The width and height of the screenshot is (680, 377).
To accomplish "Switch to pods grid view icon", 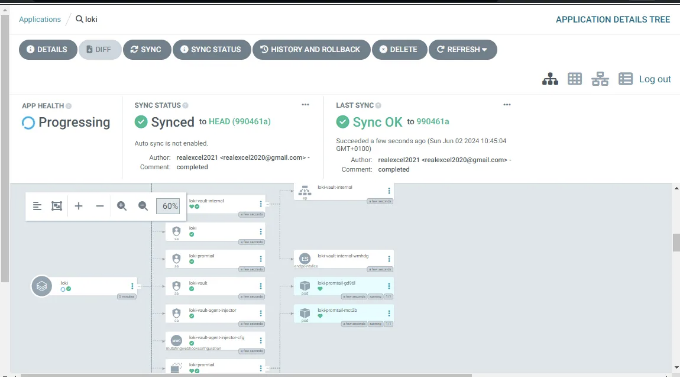I will (x=575, y=79).
